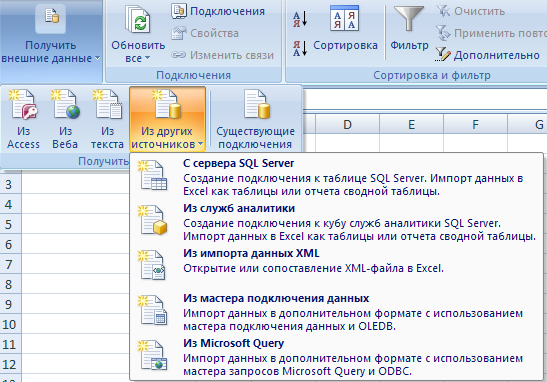Select row 10 header
The image size is (547, 382).
(x=10, y=324)
